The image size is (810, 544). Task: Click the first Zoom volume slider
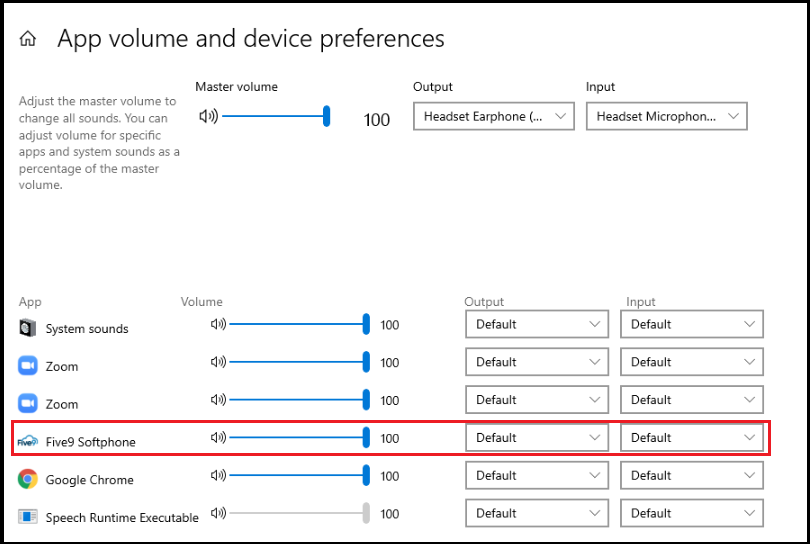coord(300,362)
